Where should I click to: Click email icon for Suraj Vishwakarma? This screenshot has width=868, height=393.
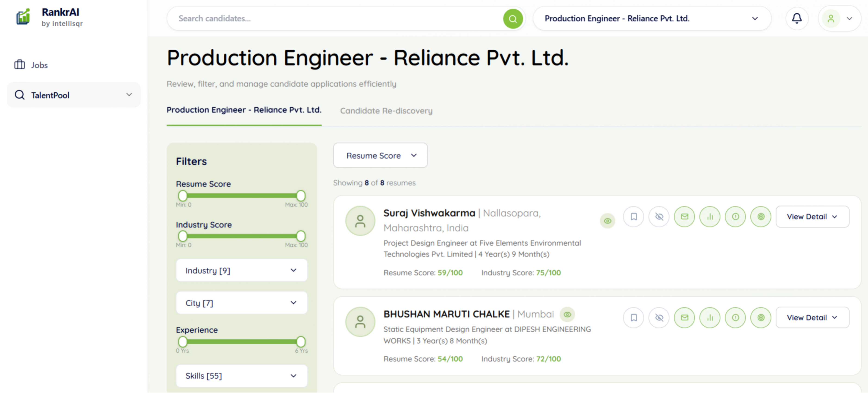click(684, 217)
